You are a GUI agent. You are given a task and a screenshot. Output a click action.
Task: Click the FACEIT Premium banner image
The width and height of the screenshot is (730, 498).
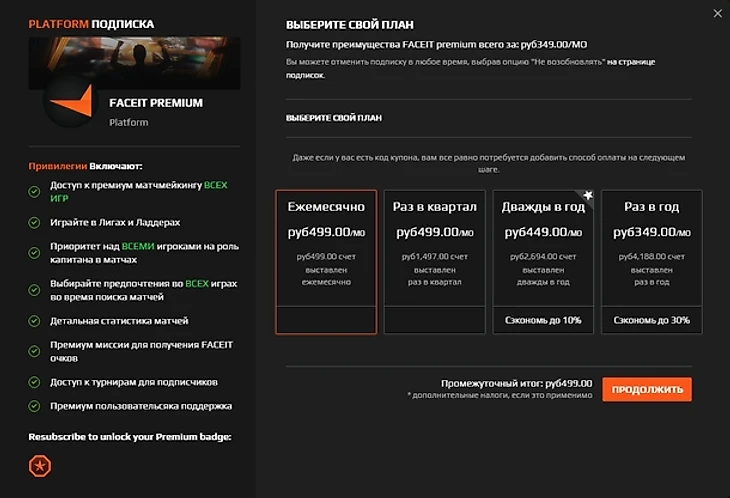(135, 63)
